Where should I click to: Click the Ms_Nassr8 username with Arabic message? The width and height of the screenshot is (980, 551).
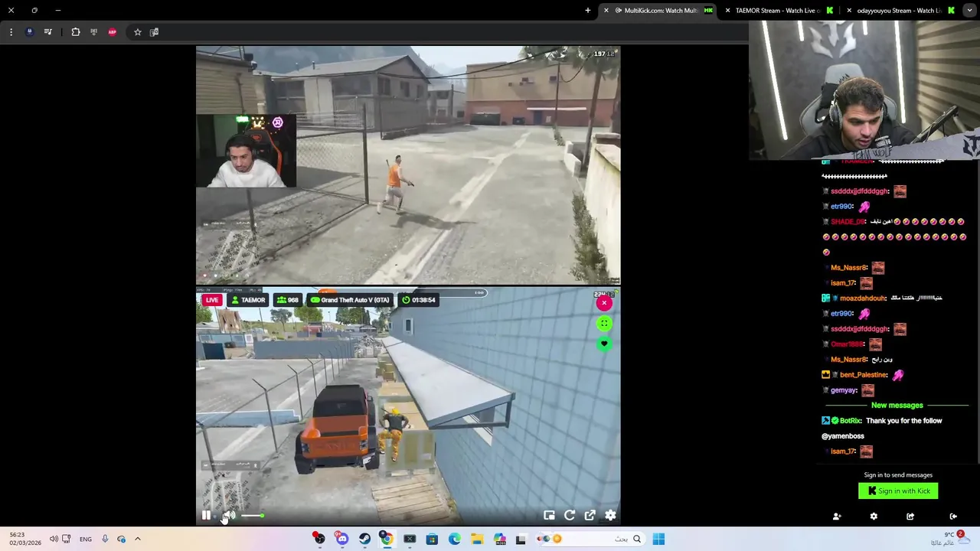tap(849, 360)
